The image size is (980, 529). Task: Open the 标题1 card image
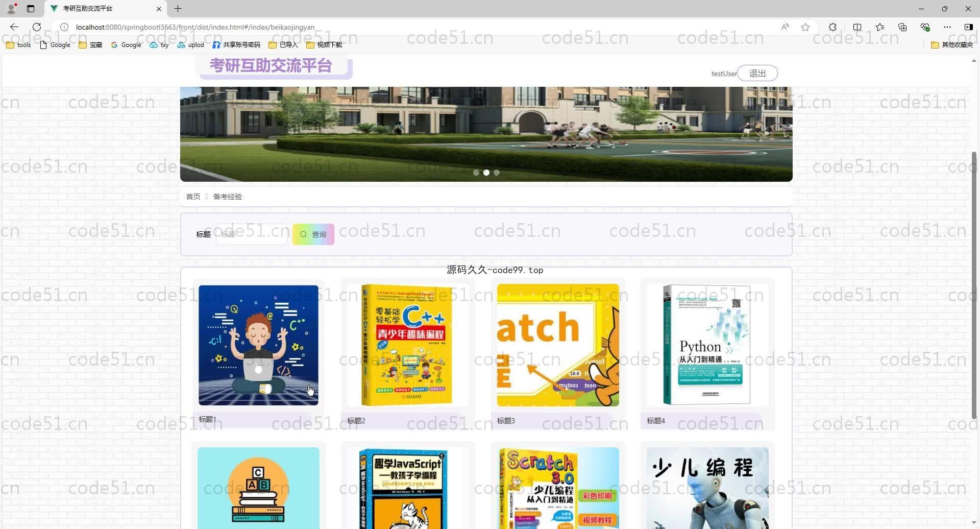point(258,345)
